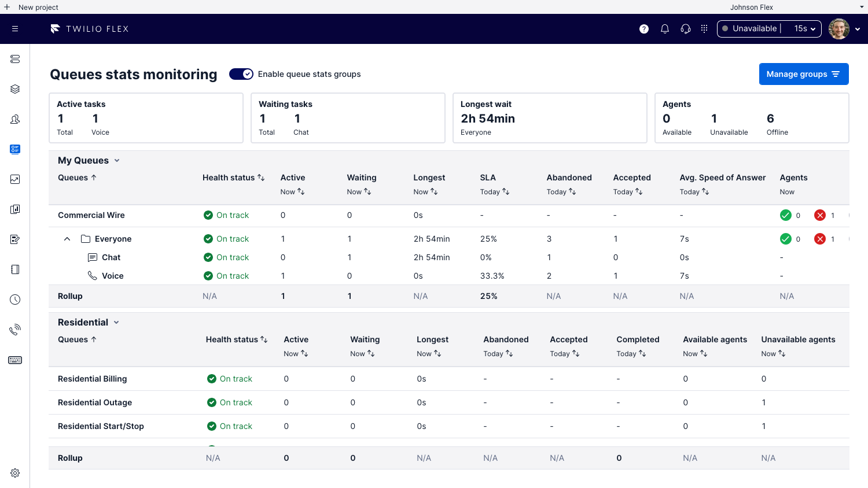
Task: Open the Residential section chevron menu
Action: [117, 322]
